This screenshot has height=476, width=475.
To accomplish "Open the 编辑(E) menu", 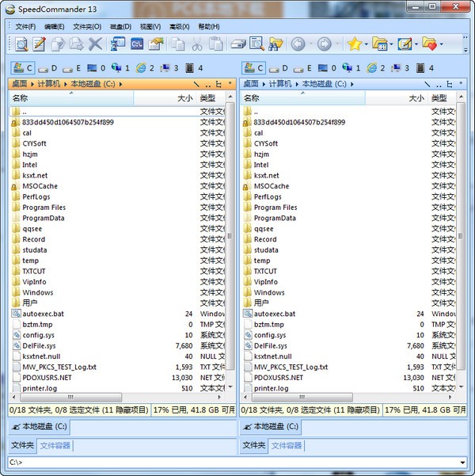I will 55,27.
